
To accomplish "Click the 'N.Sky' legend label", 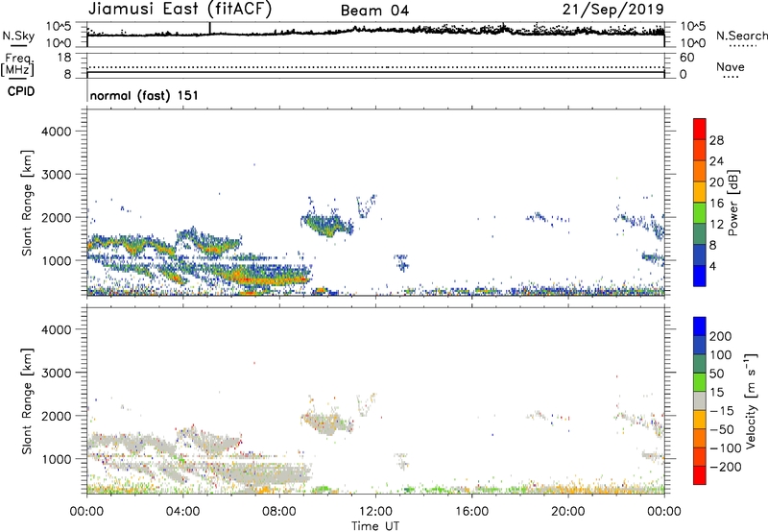I will click(18, 36).
